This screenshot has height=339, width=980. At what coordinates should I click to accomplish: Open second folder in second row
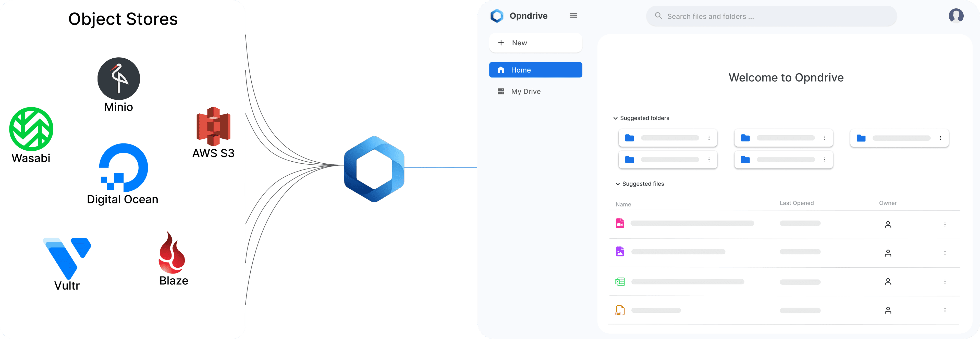point(784,160)
